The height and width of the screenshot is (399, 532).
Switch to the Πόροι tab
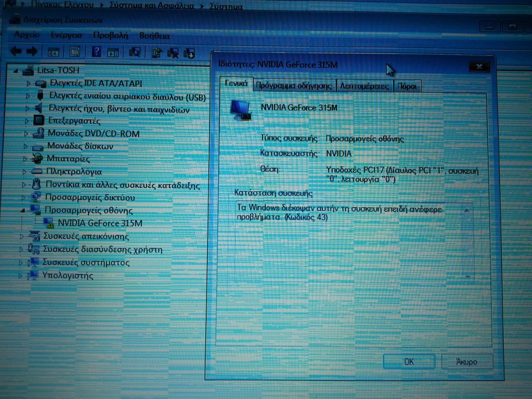(407, 87)
